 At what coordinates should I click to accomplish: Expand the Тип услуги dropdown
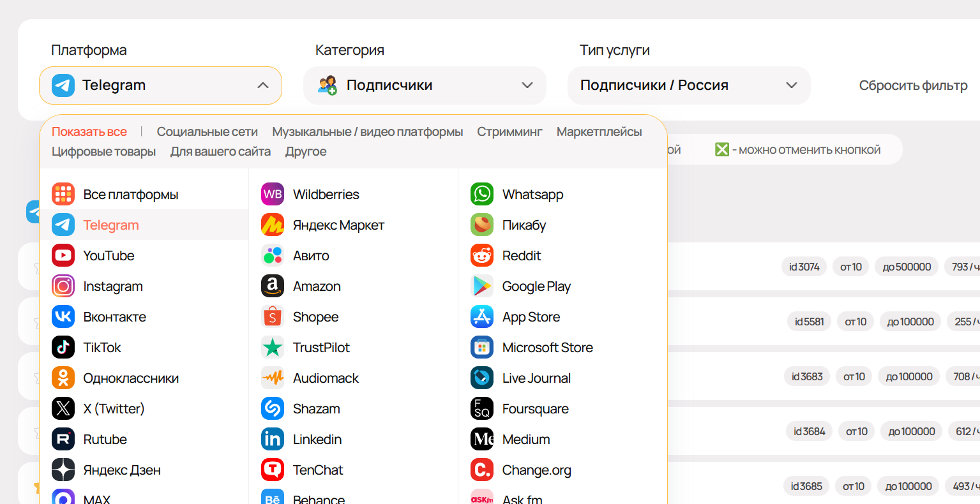point(688,85)
